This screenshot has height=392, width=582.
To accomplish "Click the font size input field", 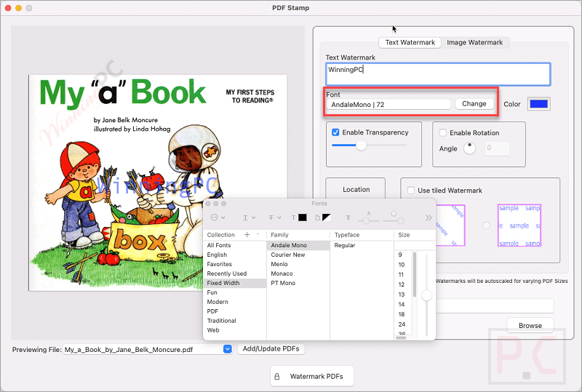I will point(415,245).
